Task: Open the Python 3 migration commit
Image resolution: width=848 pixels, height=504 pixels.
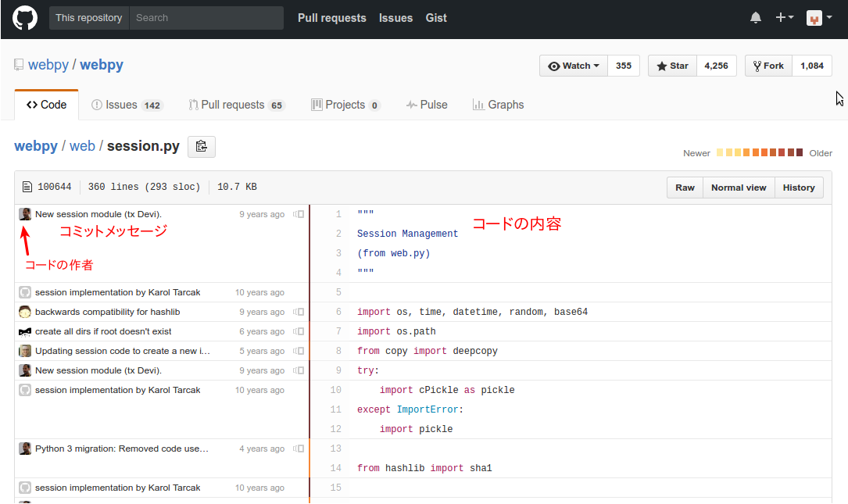Action: click(x=122, y=449)
